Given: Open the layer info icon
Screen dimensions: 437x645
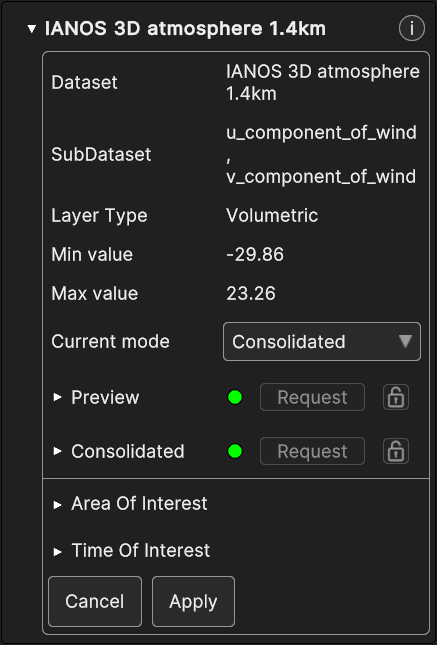Looking at the screenshot, I should (x=411, y=28).
